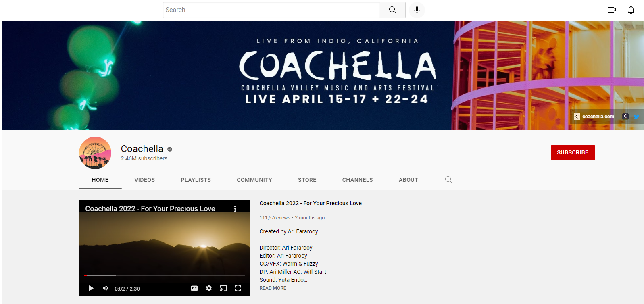
Task: Enter fullscreen video mode
Action: pos(238,288)
